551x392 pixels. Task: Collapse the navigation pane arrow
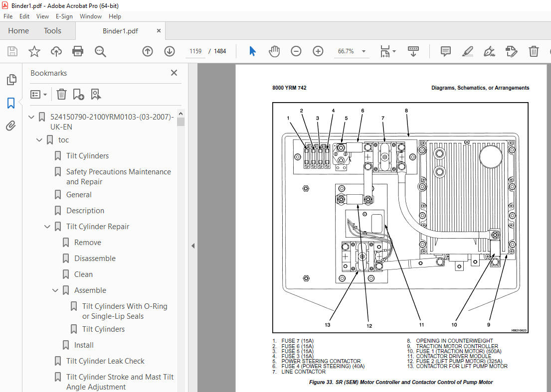pos(193,246)
